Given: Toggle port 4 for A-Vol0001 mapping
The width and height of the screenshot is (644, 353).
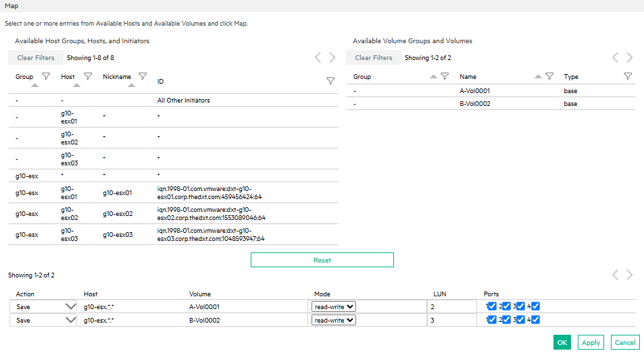Looking at the screenshot, I should pyautogui.click(x=535, y=306).
